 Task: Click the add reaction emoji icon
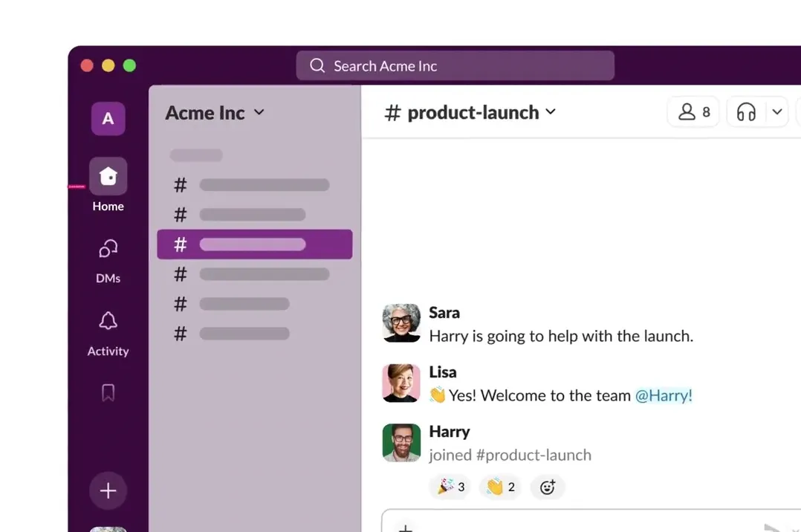coord(548,487)
